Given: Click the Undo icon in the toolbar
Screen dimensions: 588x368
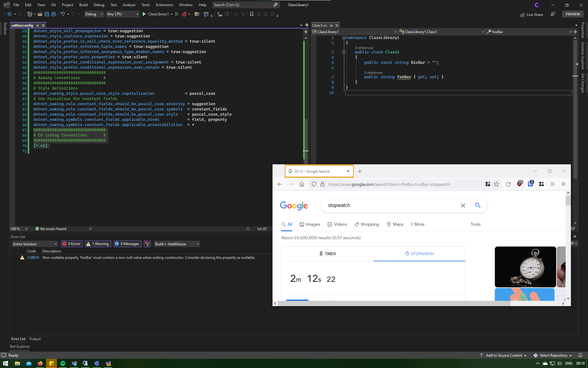Looking at the screenshot, I should (x=62, y=14).
